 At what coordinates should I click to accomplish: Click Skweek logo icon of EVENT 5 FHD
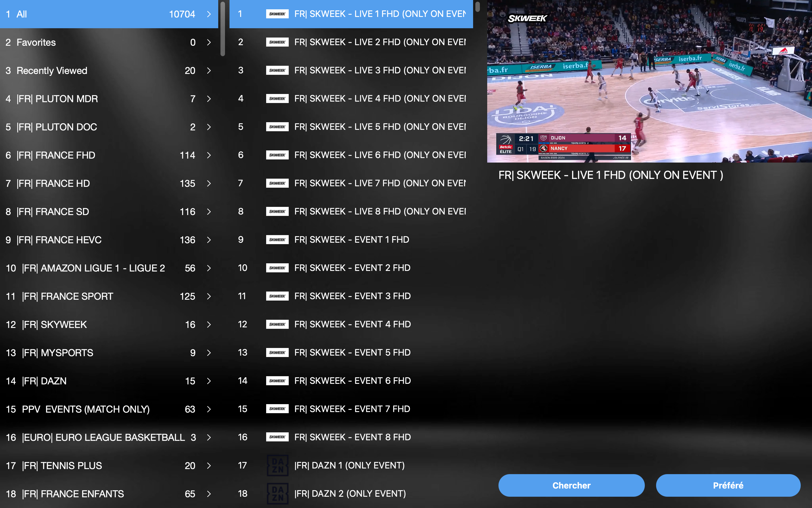click(x=277, y=352)
